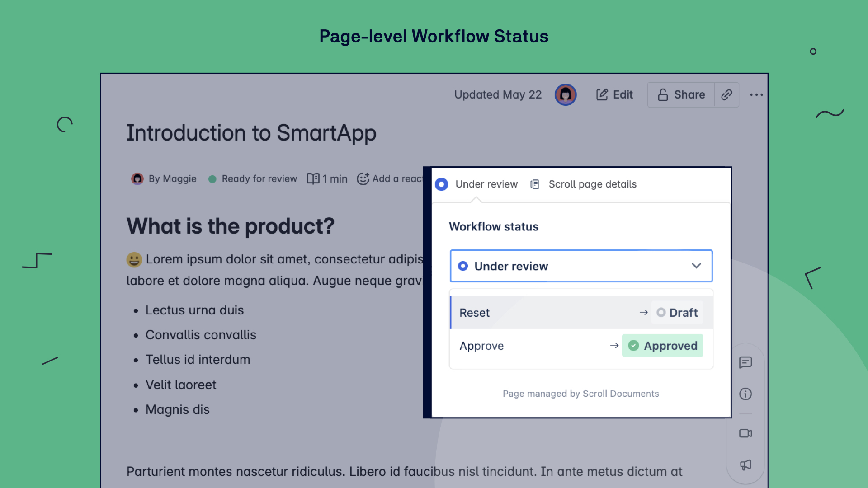Click the chevron arrow in status dropdown
This screenshot has height=488, width=868.
pyautogui.click(x=696, y=266)
